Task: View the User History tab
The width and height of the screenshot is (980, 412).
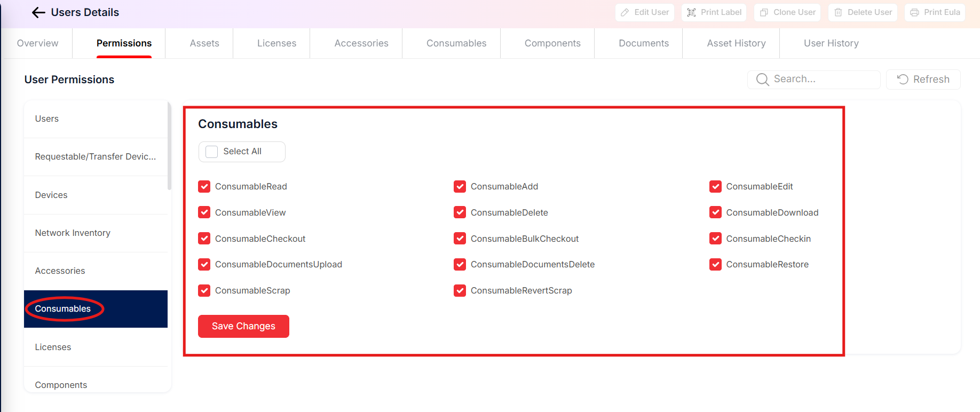Action: [x=831, y=43]
